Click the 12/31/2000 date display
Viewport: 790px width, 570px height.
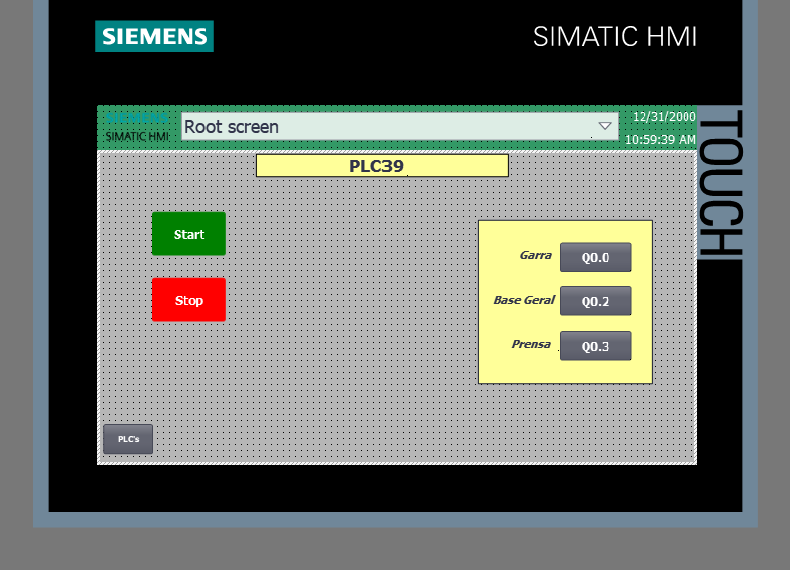click(x=664, y=116)
